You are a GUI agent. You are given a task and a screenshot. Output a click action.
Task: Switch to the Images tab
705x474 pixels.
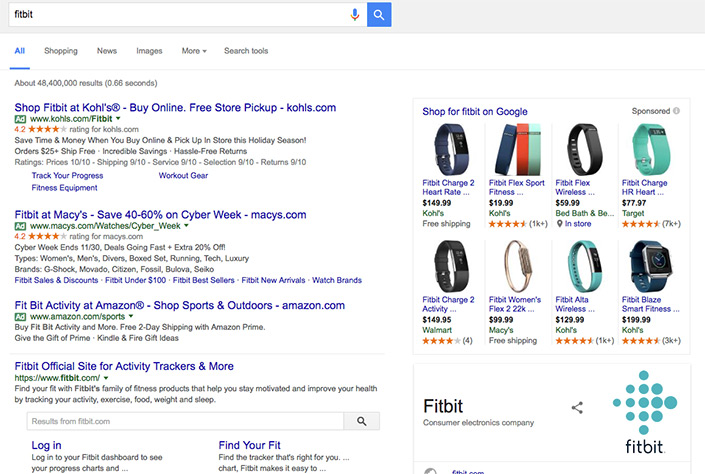pos(149,51)
